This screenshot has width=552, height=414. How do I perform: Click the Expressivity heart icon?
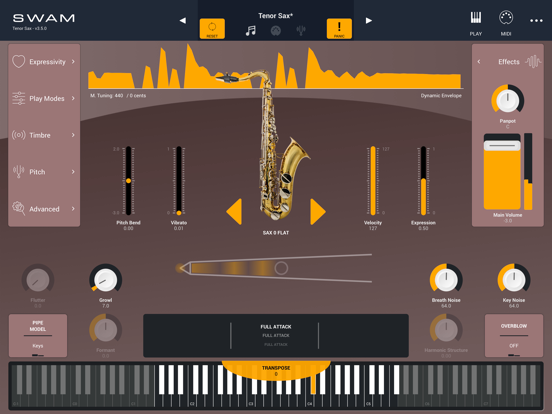(19, 61)
